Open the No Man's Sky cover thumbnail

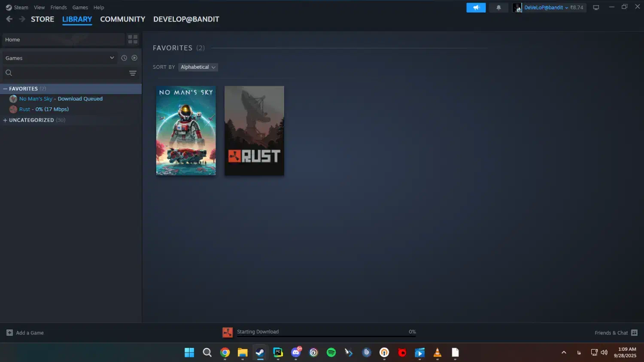[x=186, y=131]
